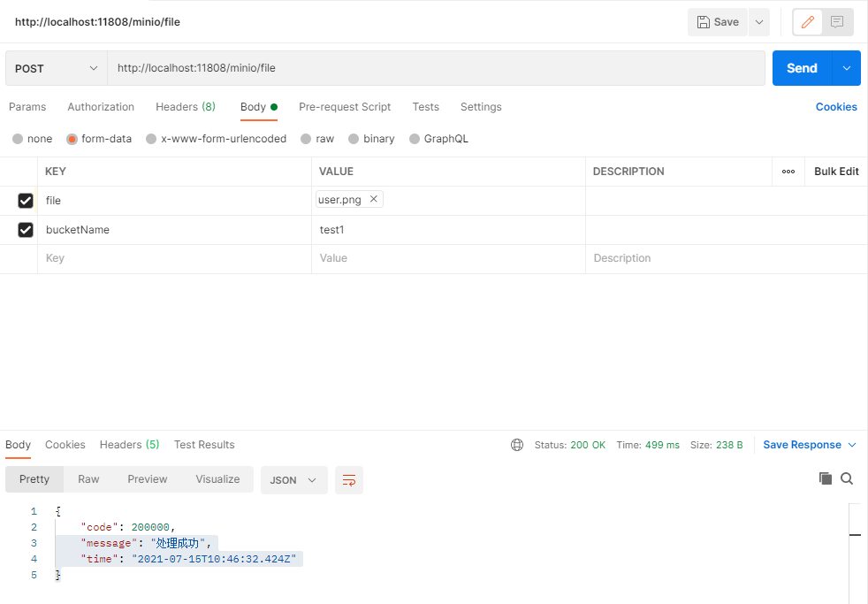
Task: Open Bulk Edit for form-data
Action: tap(835, 171)
